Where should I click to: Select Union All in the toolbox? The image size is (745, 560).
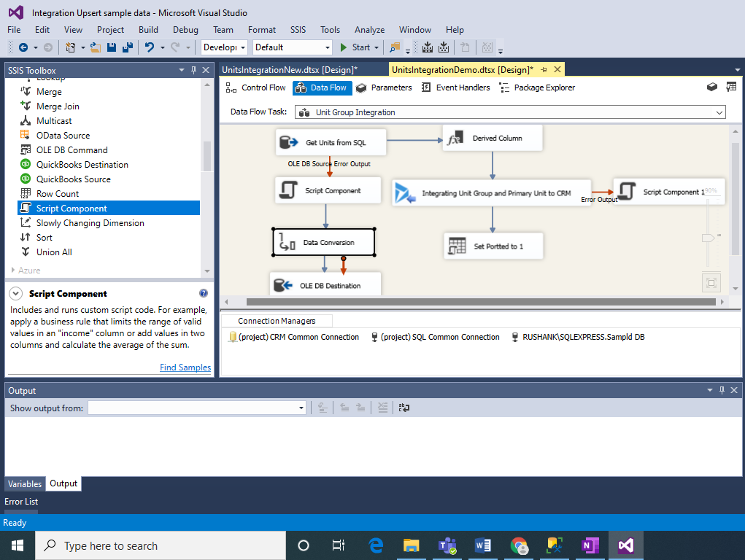coord(54,252)
